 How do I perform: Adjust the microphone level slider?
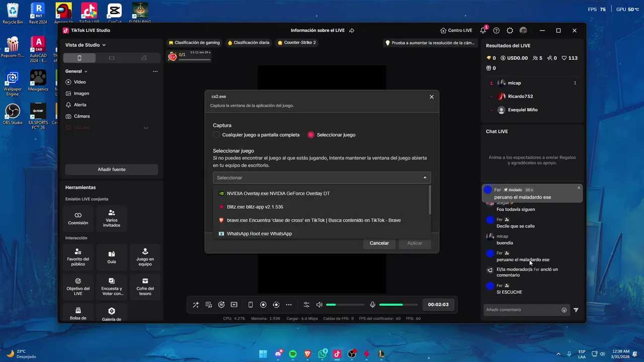coord(398,305)
